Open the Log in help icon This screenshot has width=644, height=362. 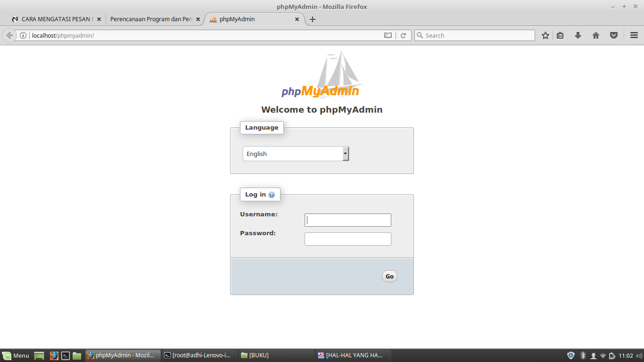(x=272, y=195)
